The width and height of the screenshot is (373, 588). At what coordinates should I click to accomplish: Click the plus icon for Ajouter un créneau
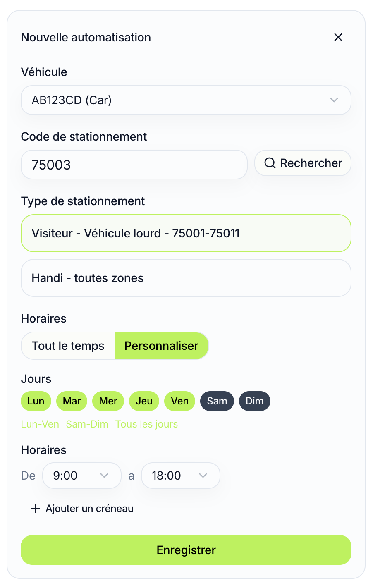tap(36, 509)
